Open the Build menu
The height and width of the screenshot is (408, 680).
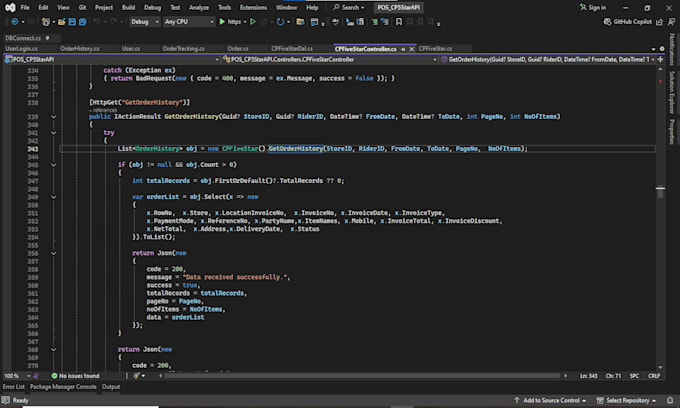(x=128, y=7)
